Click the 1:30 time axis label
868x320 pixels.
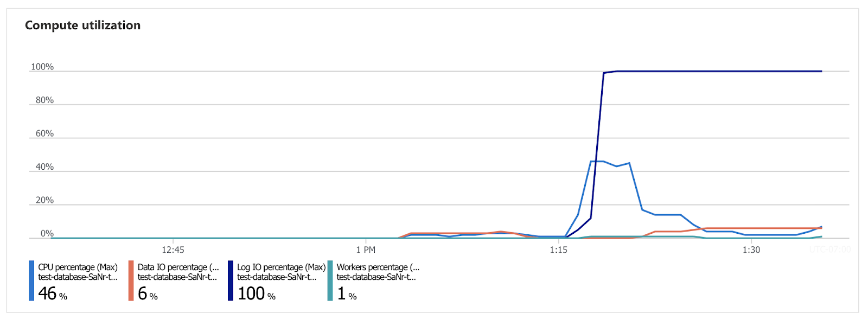click(x=751, y=250)
